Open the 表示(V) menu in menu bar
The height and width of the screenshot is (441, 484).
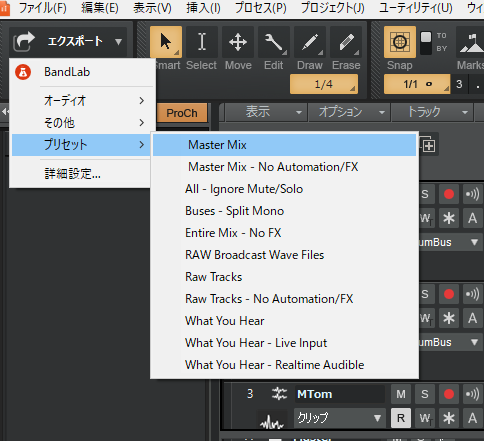152,8
